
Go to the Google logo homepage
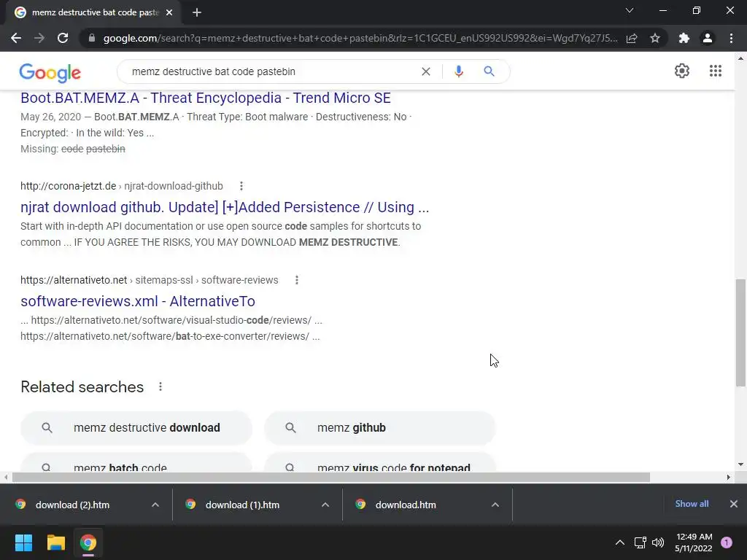[50, 72]
